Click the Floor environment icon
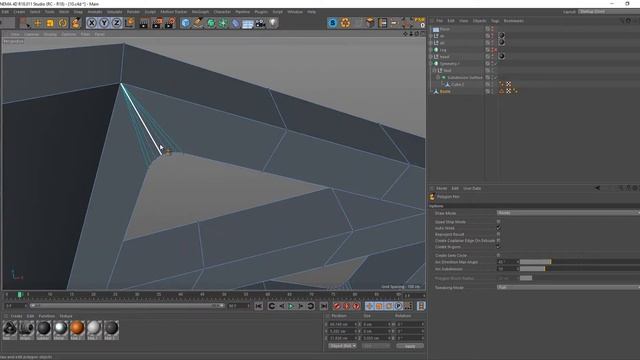This screenshot has width=640, height=360. (248, 24)
